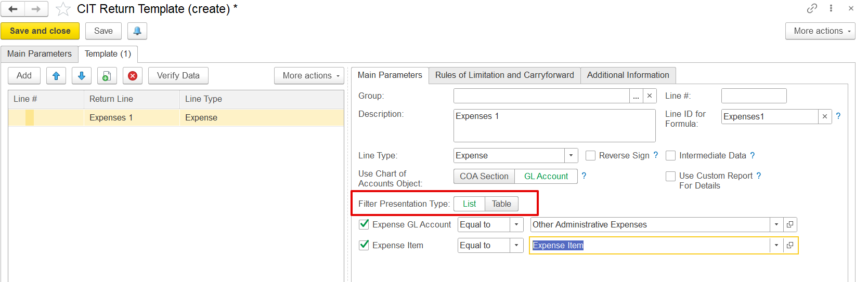Click the Verify Data button
The image size is (868, 282).
tap(178, 76)
